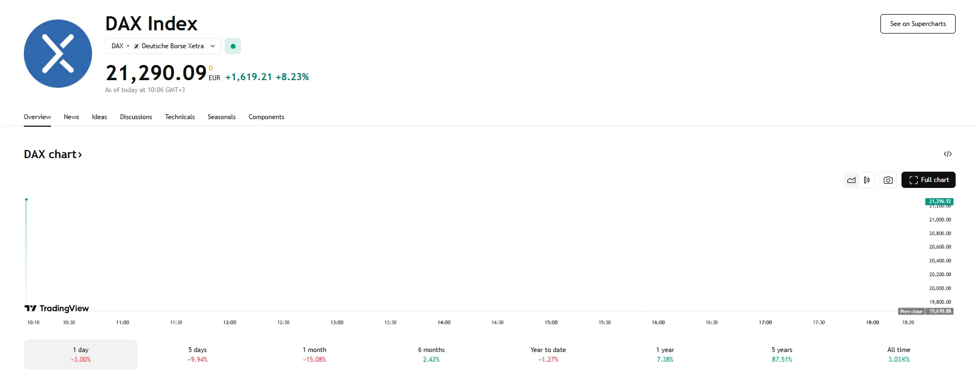
Task: Take a chart snapshot with camera icon
Action: pyautogui.click(x=888, y=180)
